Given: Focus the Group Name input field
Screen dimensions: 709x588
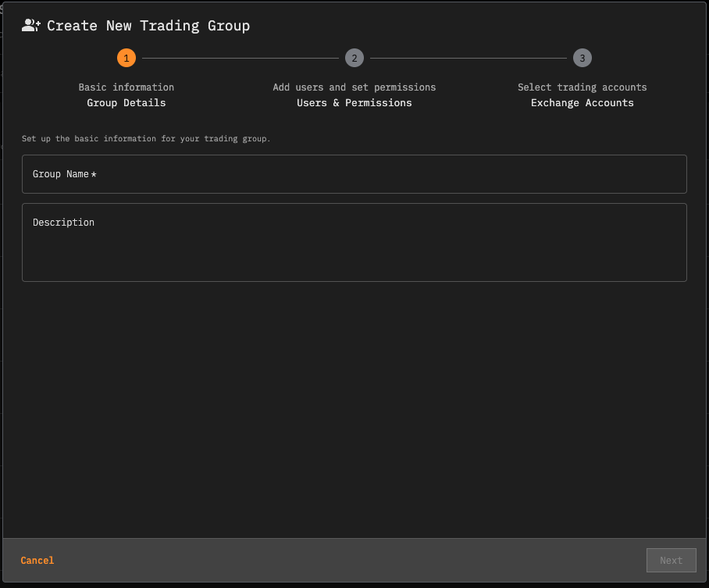Looking at the screenshot, I should [354, 174].
